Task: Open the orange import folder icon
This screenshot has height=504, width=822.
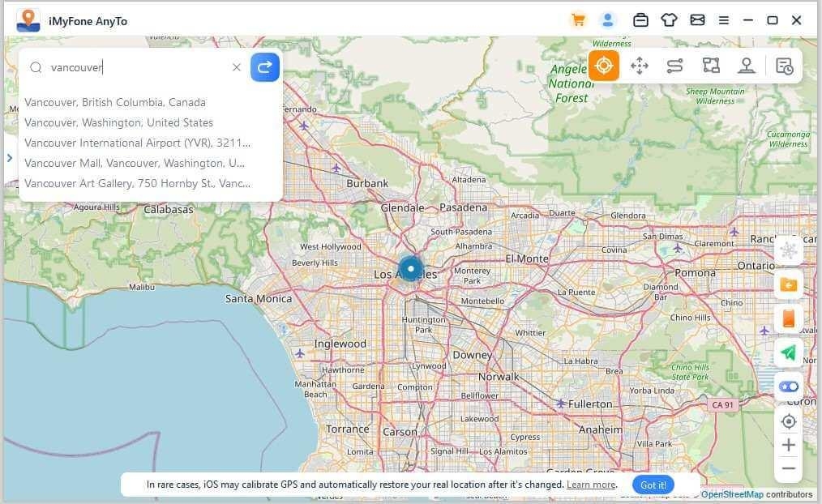Action: pyautogui.click(x=789, y=285)
